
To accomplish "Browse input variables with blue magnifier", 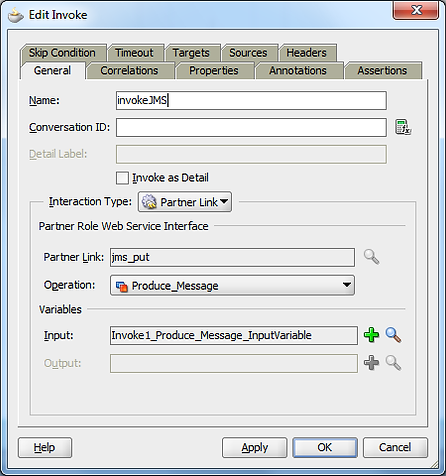I will point(393,335).
